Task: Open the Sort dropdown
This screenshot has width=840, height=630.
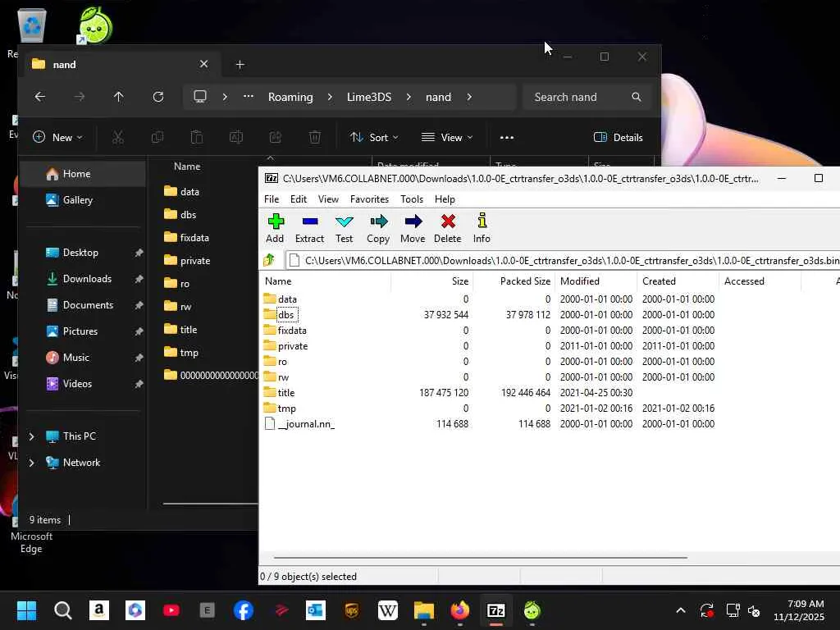Action: [x=374, y=137]
